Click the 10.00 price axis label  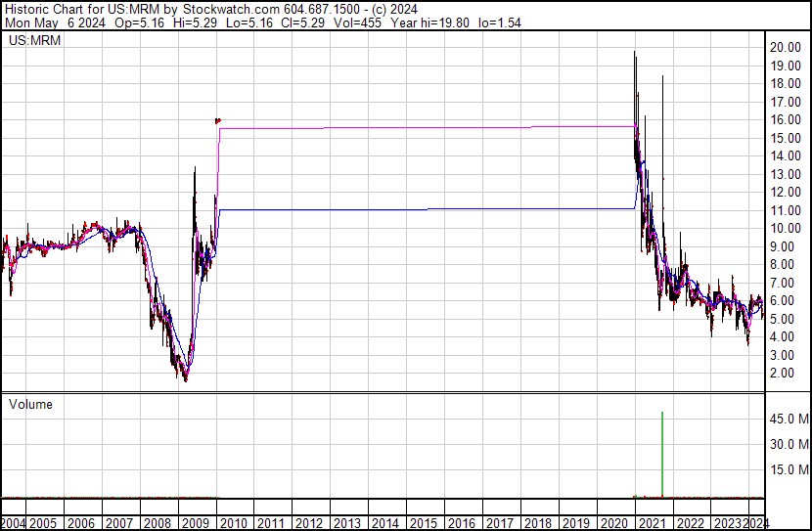point(785,228)
